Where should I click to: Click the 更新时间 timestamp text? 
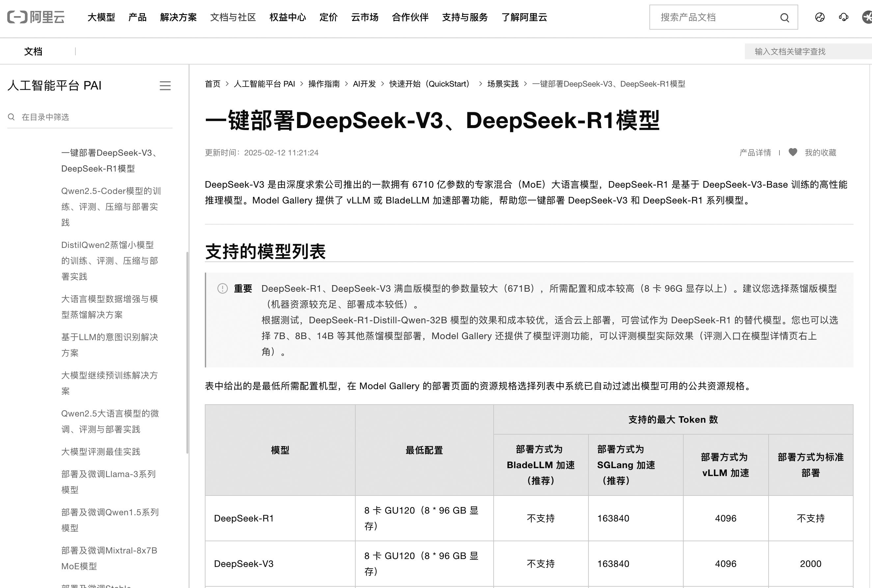(x=261, y=153)
